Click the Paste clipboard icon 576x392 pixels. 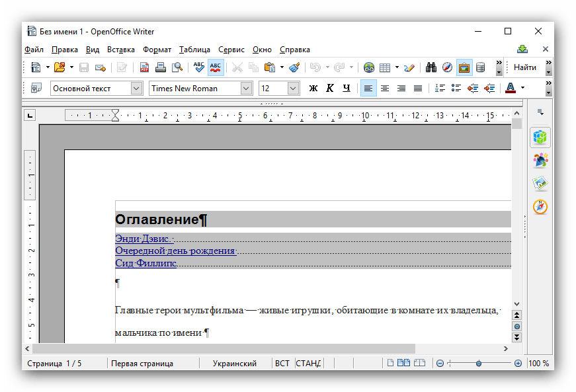(x=270, y=67)
